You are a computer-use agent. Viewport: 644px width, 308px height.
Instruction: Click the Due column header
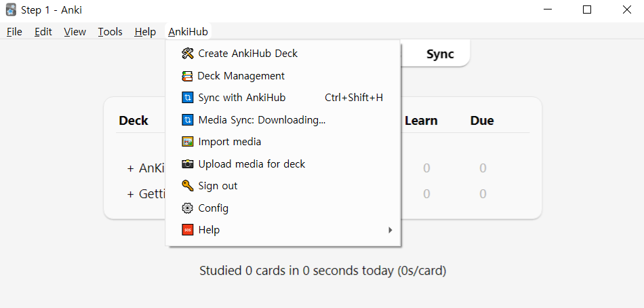pyautogui.click(x=482, y=121)
